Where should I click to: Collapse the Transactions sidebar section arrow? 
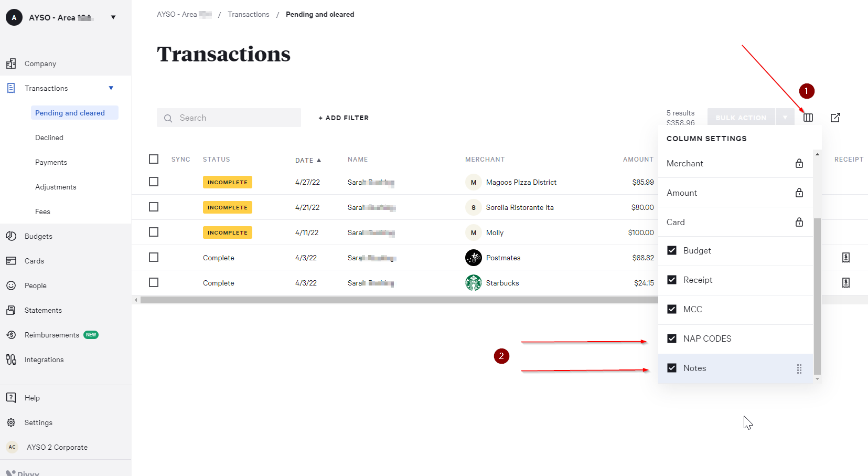tap(111, 88)
